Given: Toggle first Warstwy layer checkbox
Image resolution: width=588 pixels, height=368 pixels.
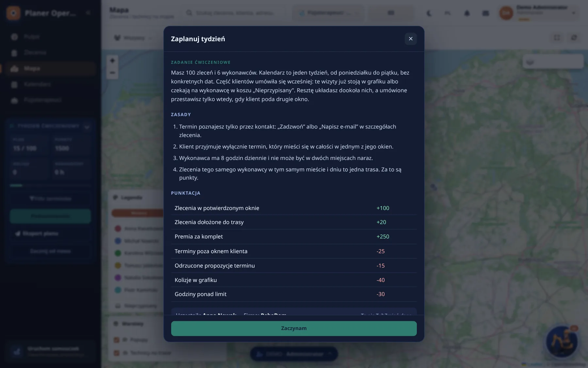Looking at the screenshot, I should click(x=116, y=340).
